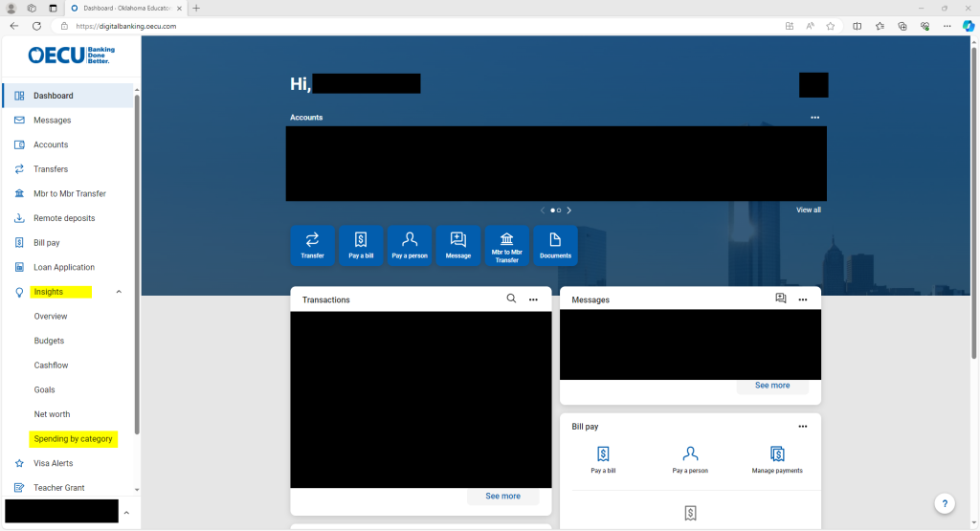This screenshot has width=980, height=531.
Task: Click Pay a bill quick action tile
Action: (361, 245)
